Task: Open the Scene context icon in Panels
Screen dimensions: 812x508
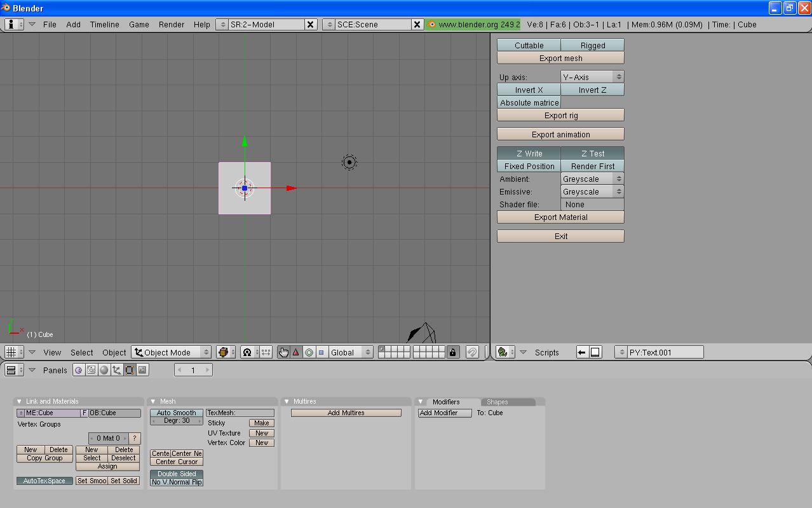Action: tap(142, 370)
